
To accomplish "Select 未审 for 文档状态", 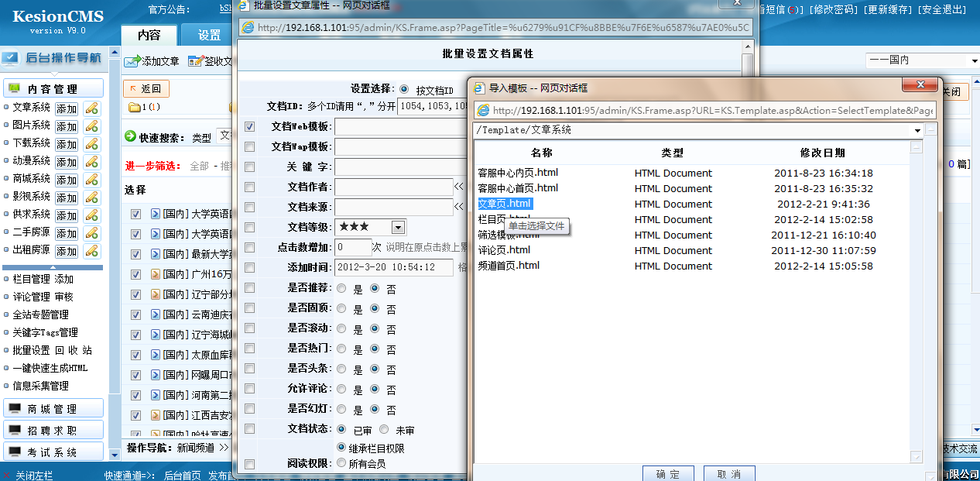I will [384, 430].
